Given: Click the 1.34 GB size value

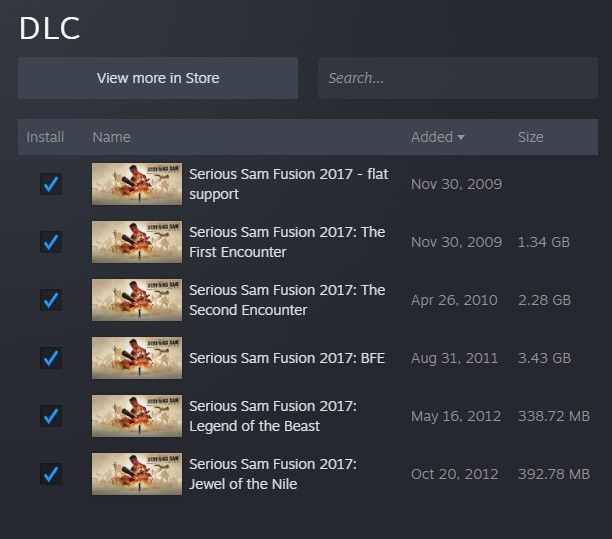Looking at the screenshot, I should tap(544, 242).
